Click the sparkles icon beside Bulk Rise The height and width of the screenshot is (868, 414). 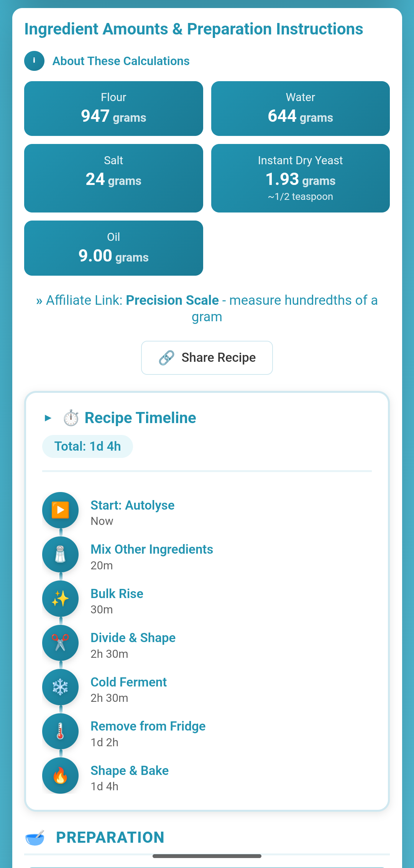pos(60,598)
